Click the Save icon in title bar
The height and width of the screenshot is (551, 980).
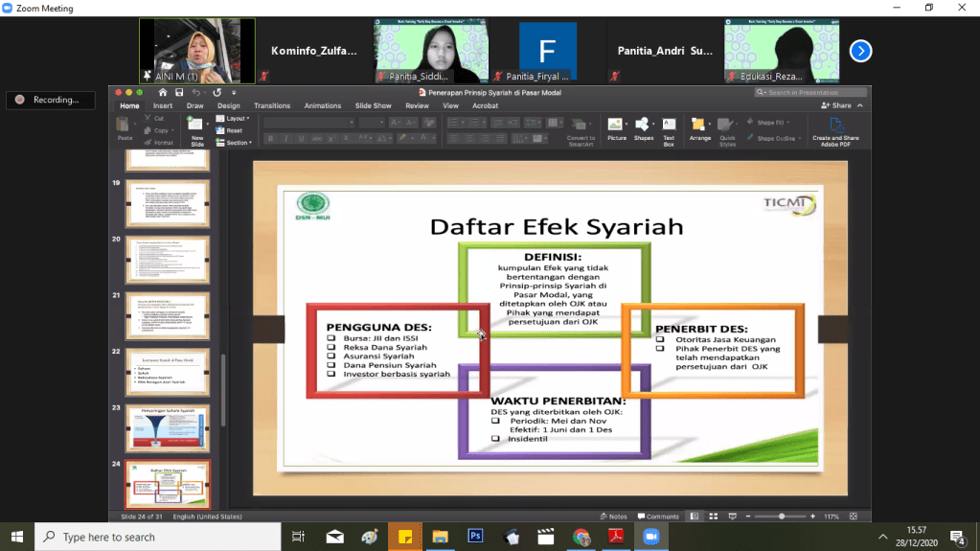[x=178, y=93]
